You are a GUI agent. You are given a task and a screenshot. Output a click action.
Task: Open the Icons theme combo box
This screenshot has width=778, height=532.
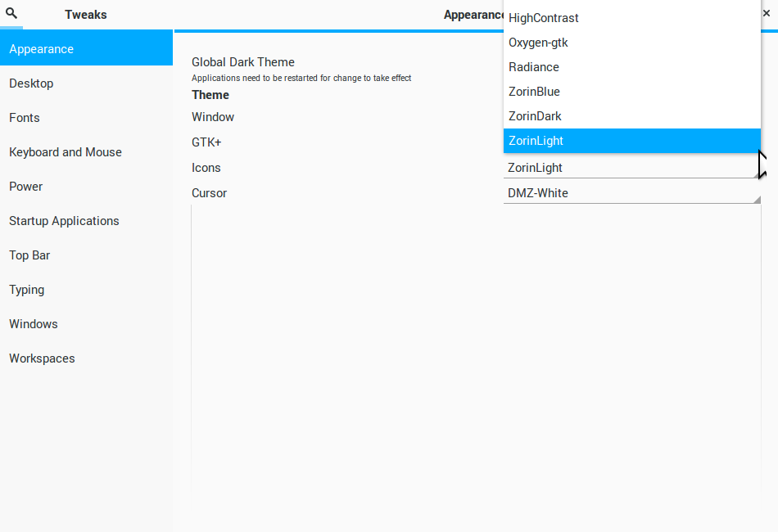pyautogui.click(x=632, y=168)
